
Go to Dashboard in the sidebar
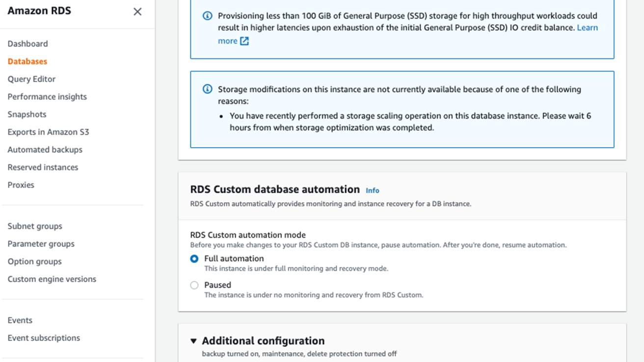(27, 44)
